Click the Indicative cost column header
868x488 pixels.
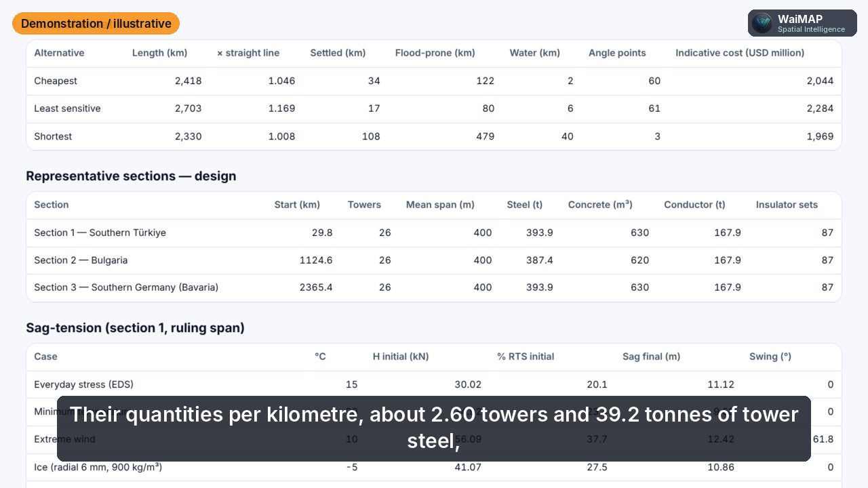[740, 53]
